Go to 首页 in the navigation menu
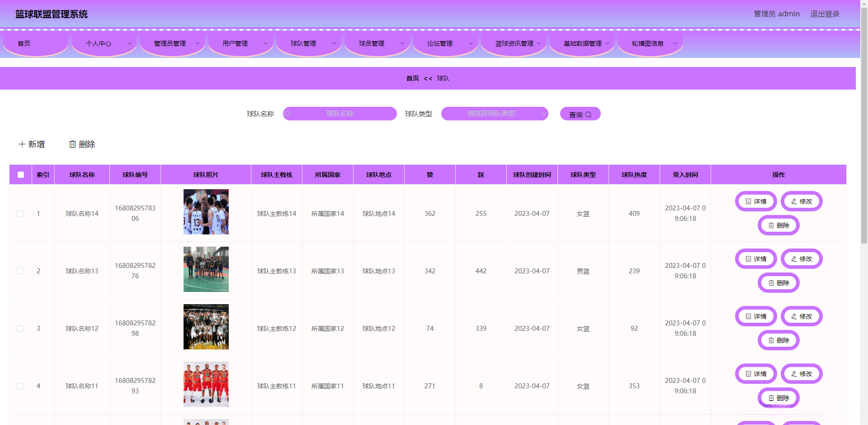The width and height of the screenshot is (868, 425). tap(36, 43)
